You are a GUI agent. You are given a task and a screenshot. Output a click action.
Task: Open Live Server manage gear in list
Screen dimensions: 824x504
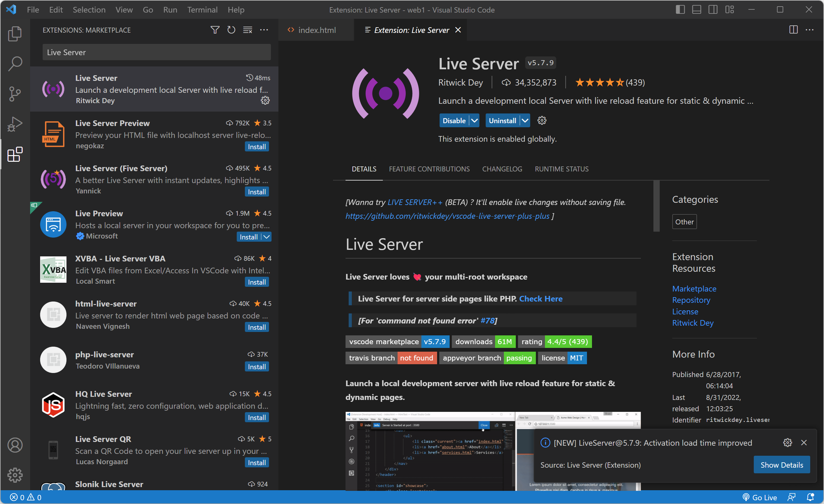pos(265,100)
